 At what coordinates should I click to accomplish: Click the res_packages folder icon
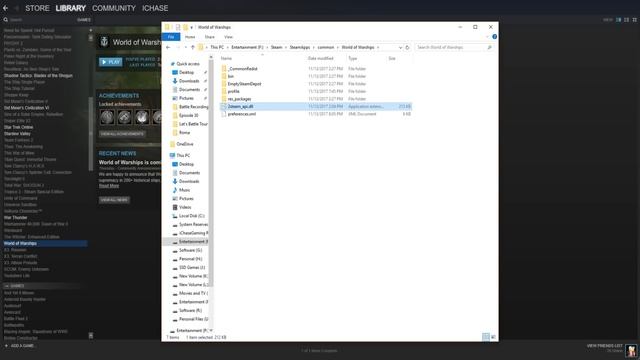[224, 99]
